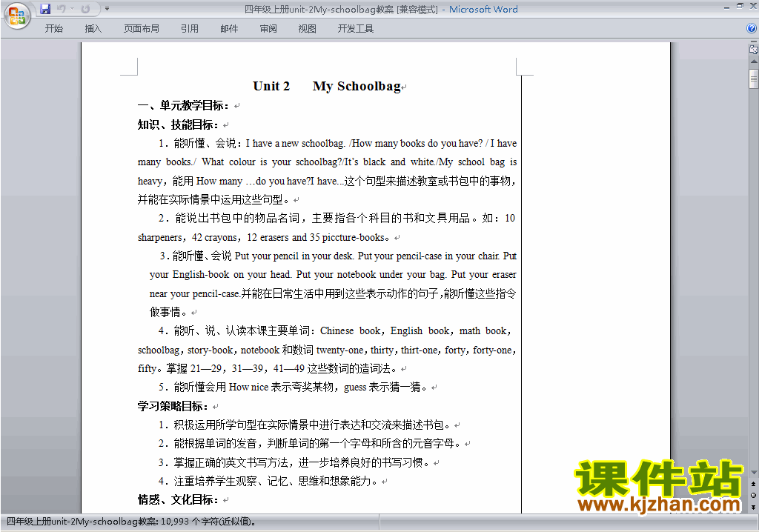Click the character count text in status bar
759x532 pixels.
click(x=130, y=522)
